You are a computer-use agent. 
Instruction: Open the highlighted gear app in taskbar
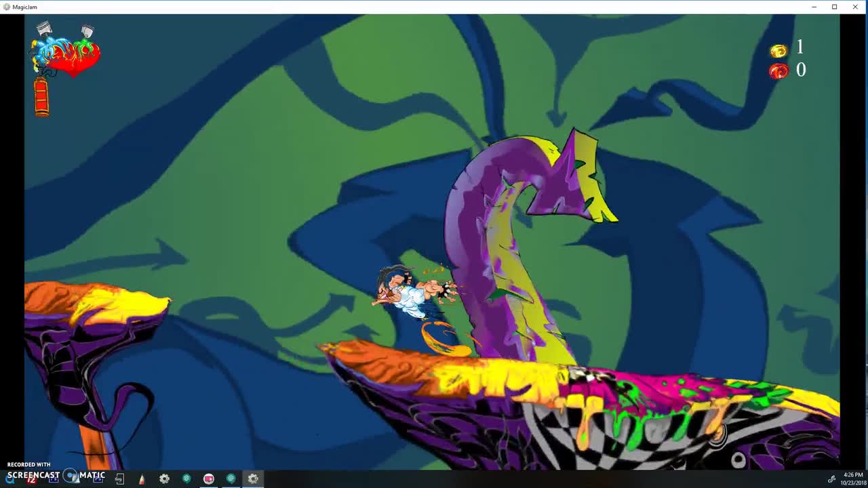(253, 479)
